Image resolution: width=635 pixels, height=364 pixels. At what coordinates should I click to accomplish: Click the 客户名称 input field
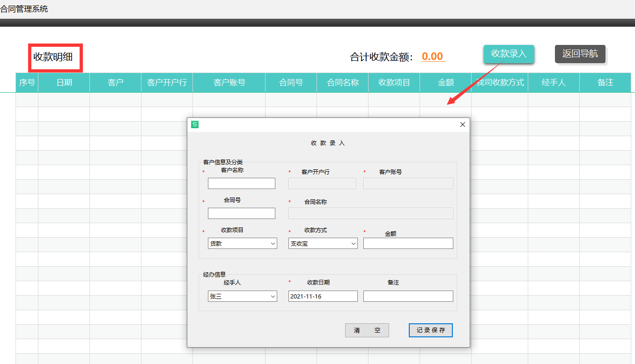[x=241, y=183]
